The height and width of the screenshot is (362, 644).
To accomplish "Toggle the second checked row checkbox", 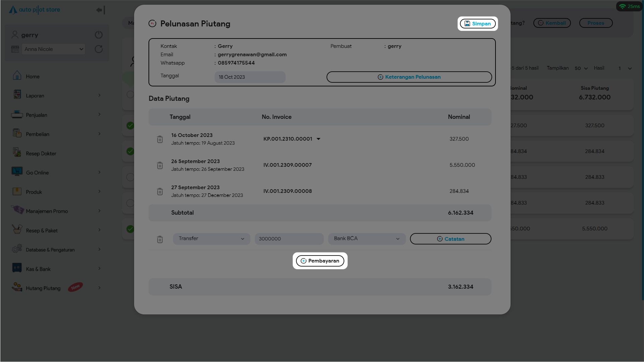I will (130, 151).
